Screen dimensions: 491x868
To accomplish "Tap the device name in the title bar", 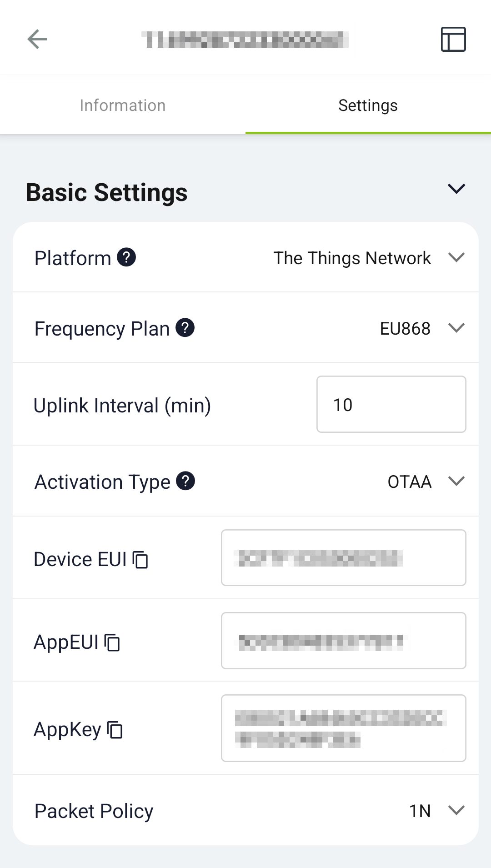I will click(245, 40).
